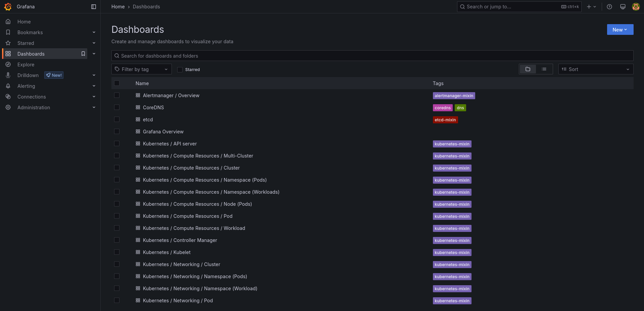Screen dimensions: 644x311
Task: Check the Alertmanager / Overview row checkbox
Action: tap(117, 95)
